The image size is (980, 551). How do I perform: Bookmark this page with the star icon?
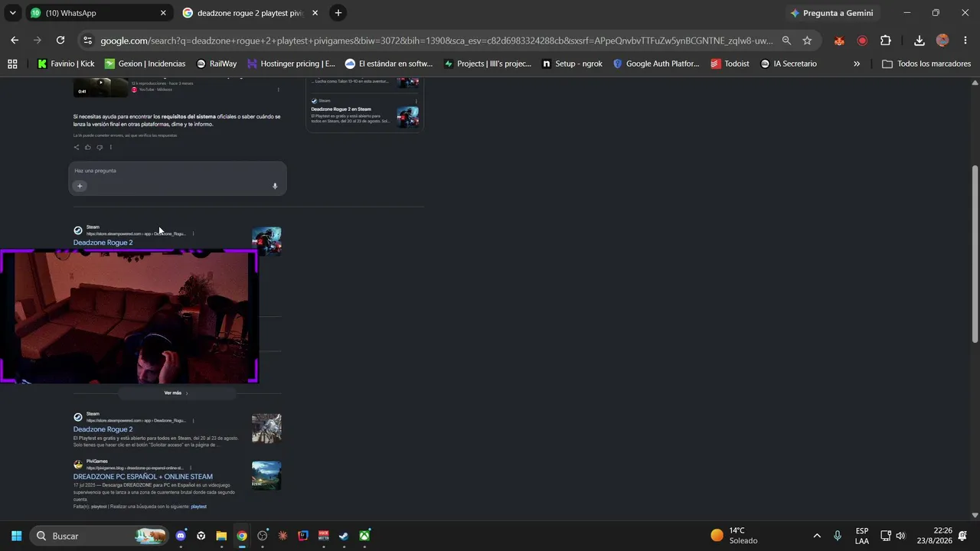807,41
